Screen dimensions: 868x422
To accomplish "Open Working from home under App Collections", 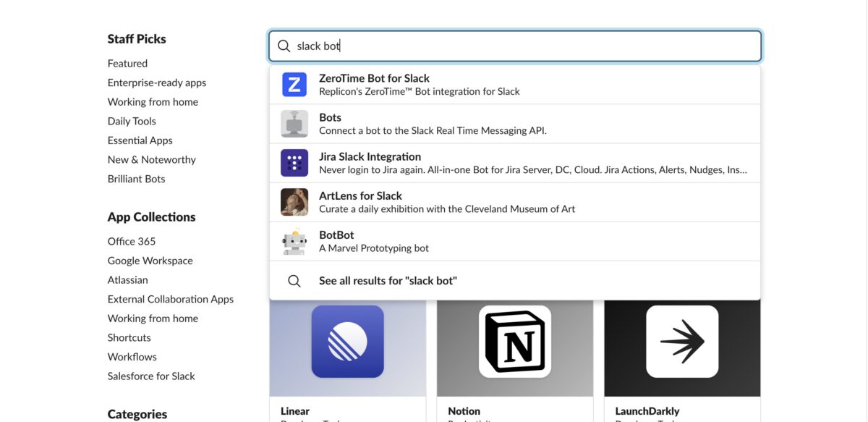I will pos(153,318).
